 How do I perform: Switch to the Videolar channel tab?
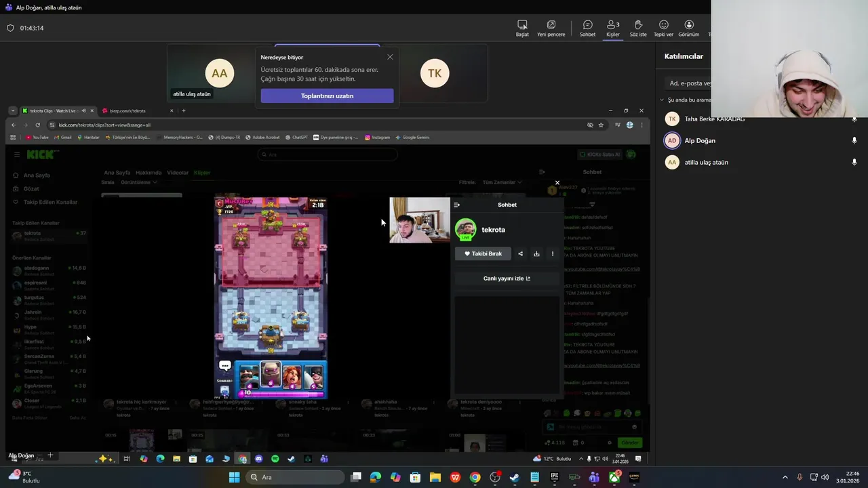click(178, 173)
